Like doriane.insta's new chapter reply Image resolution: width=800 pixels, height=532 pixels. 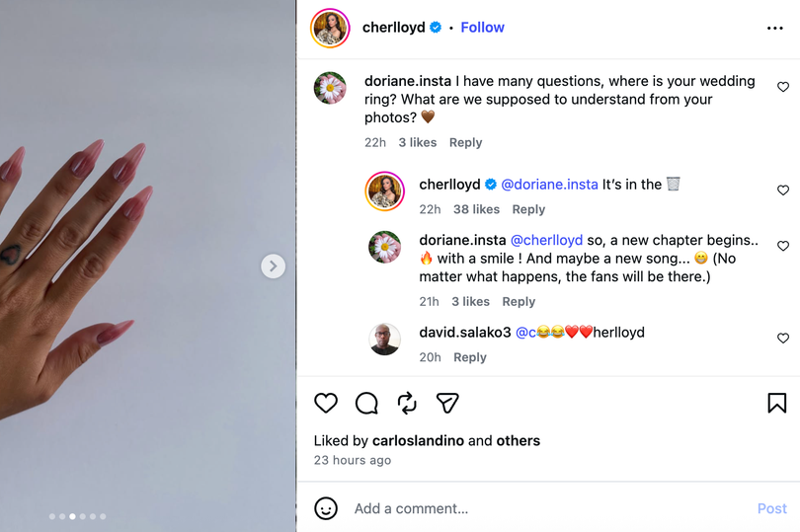tap(782, 246)
